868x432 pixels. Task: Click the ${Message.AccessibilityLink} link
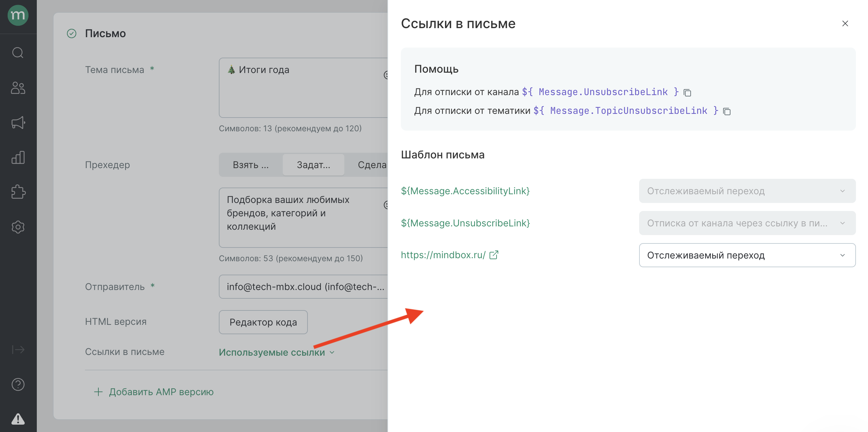coord(465,191)
